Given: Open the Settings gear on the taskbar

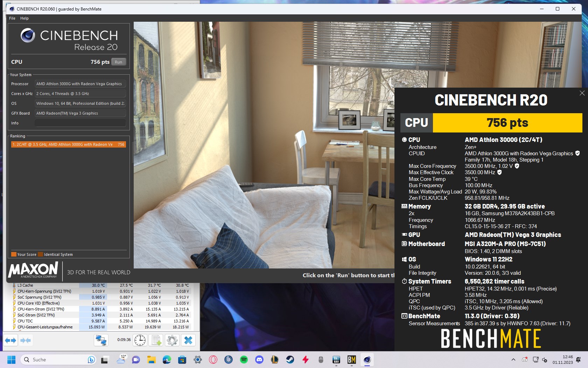Looking at the screenshot, I should [x=198, y=360].
